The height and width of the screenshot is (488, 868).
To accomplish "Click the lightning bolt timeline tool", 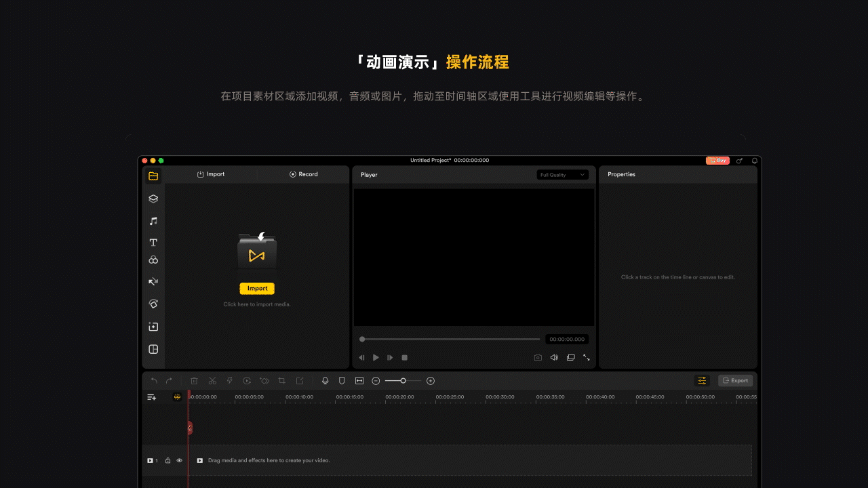I will pos(229,381).
